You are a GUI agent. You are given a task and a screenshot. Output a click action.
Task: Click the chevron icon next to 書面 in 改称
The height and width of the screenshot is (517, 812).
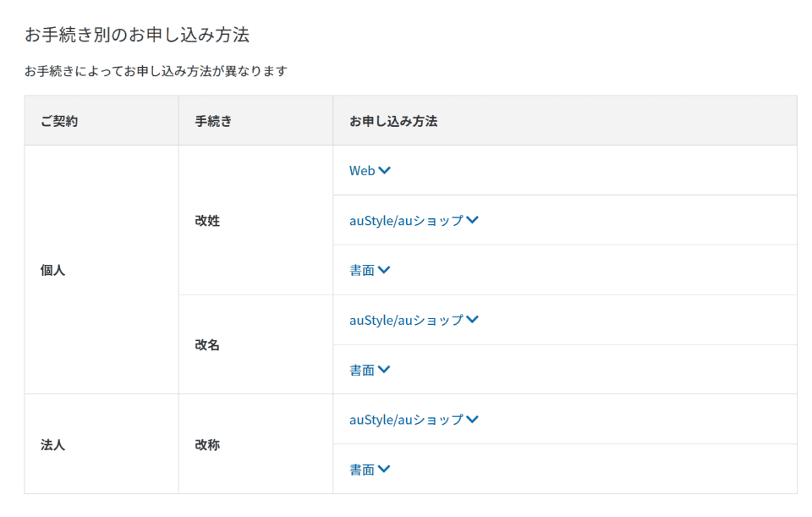tap(384, 469)
